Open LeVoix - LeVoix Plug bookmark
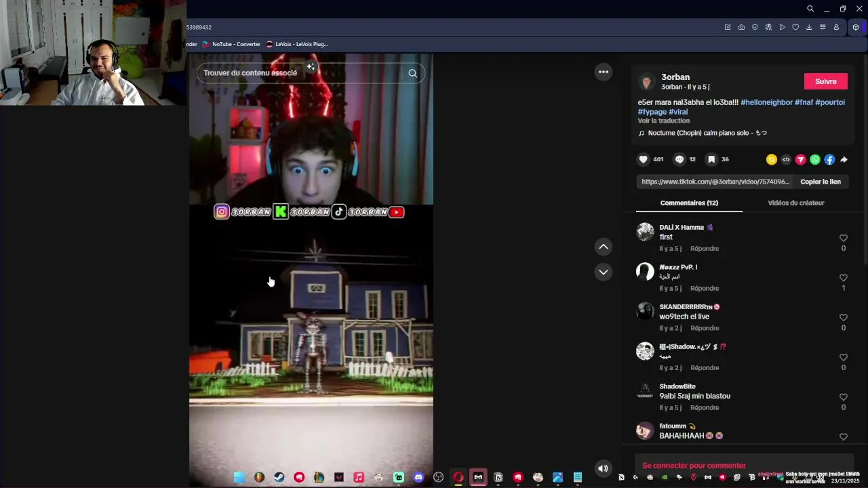This screenshot has width=868, height=488. pos(297,44)
